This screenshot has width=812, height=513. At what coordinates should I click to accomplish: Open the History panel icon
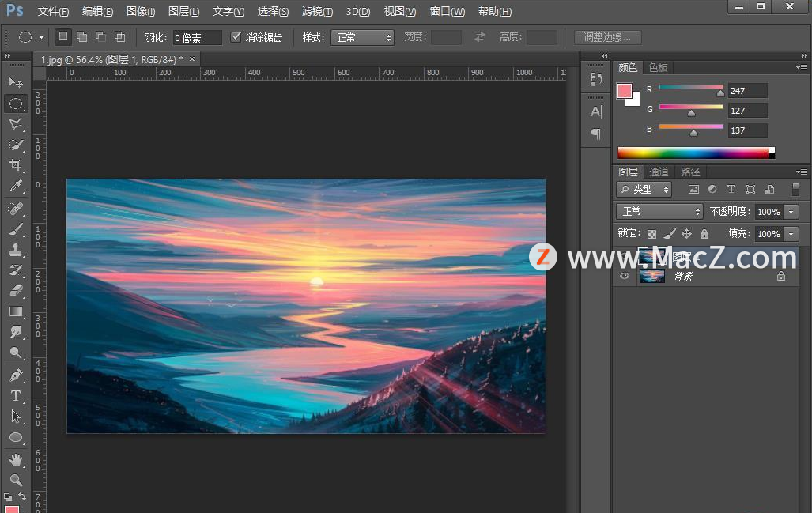coord(596,79)
